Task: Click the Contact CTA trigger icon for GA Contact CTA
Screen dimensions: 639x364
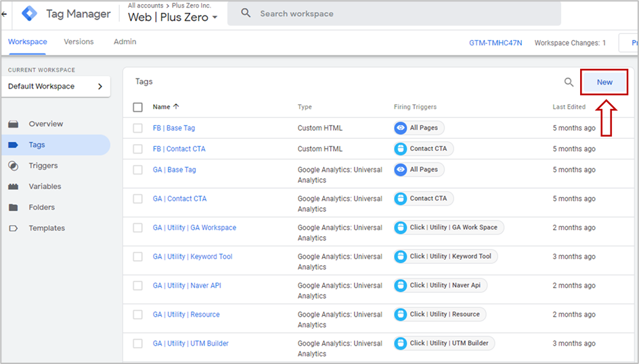Action: tap(401, 198)
